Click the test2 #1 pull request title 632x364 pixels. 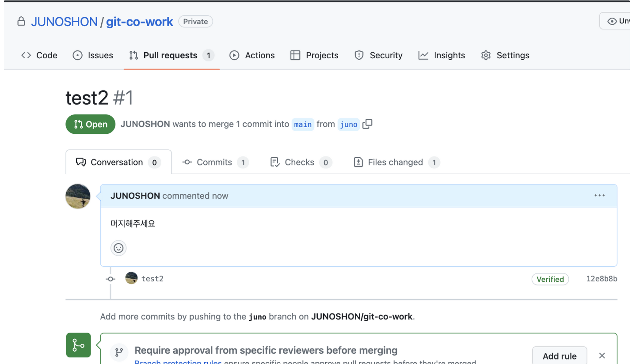99,98
